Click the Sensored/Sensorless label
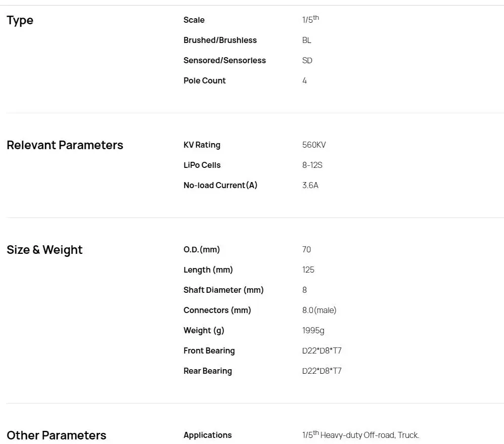The image size is (504, 444). [x=224, y=61]
